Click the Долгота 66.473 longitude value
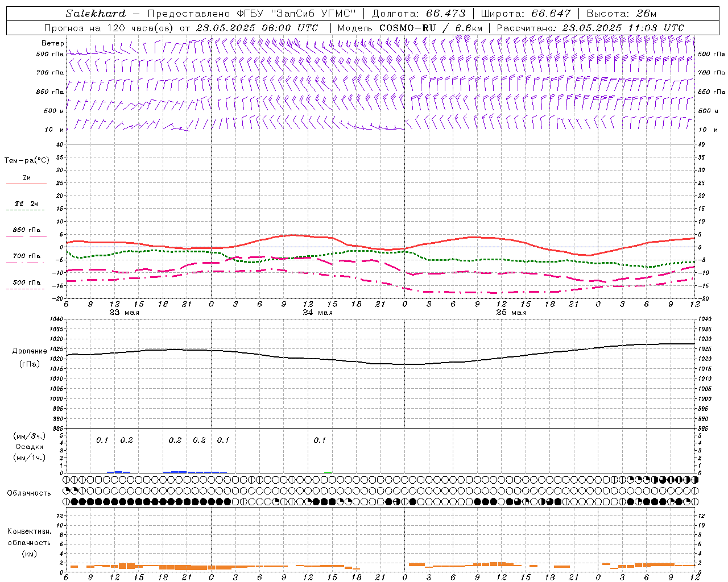Image resolution: width=728 pixels, height=582 pixels. point(446,14)
